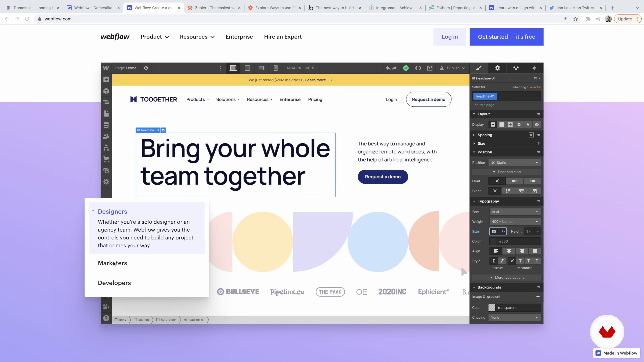Open the export code brackets icon
Viewport: 644px width, 362px height.
tap(418, 68)
